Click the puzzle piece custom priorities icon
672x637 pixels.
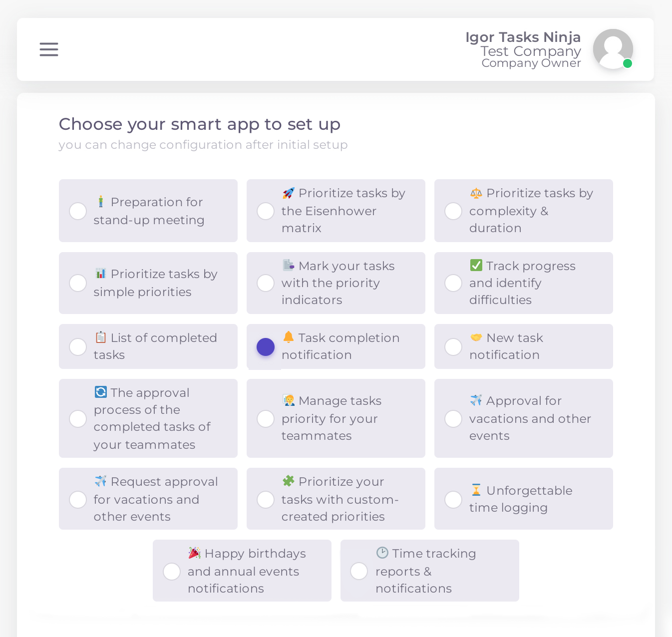tap(289, 481)
